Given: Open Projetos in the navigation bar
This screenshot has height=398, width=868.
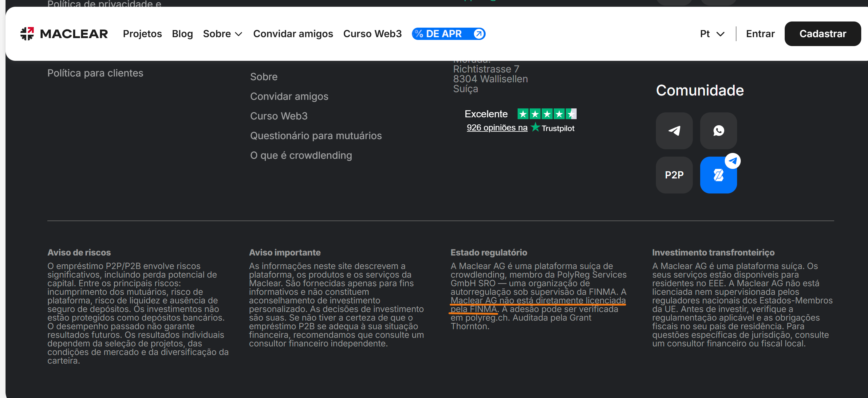Looking at the screenshot, I should [x=142, y=34].
